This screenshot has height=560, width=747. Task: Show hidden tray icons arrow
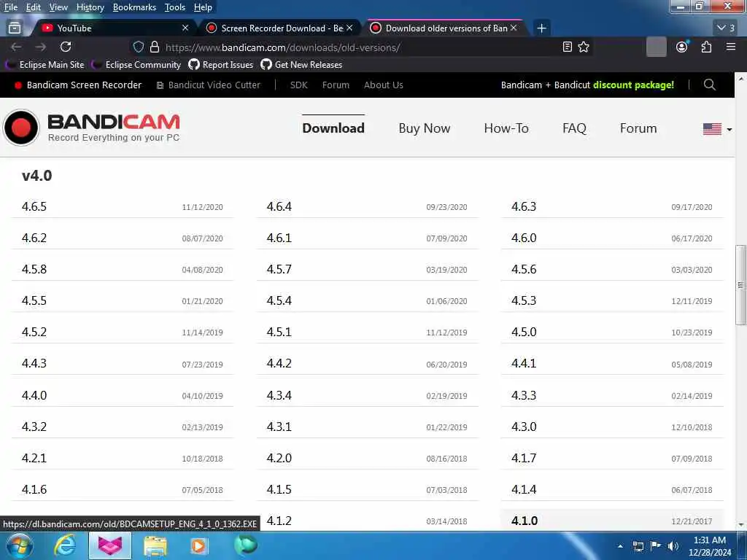coord(620,546)
